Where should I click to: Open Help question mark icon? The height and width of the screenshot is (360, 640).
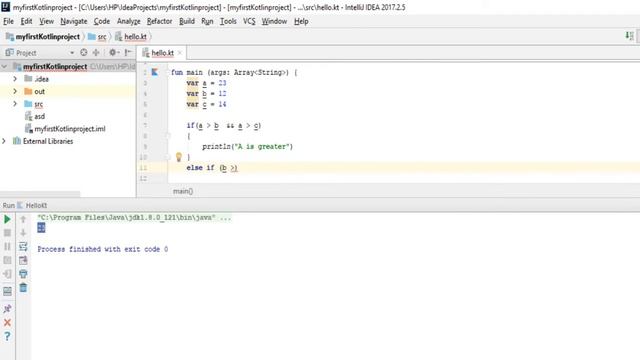[x=7, y=336]
